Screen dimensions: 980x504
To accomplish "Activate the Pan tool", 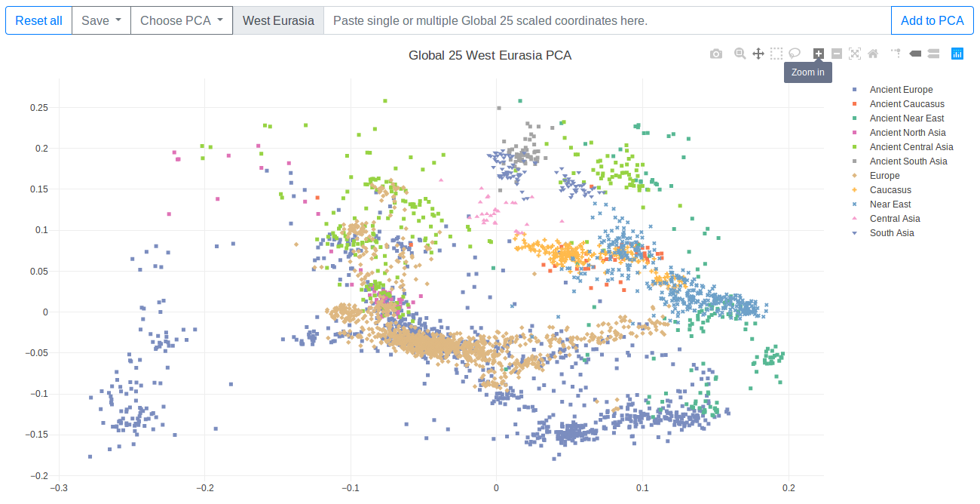I will pos(758,54).
